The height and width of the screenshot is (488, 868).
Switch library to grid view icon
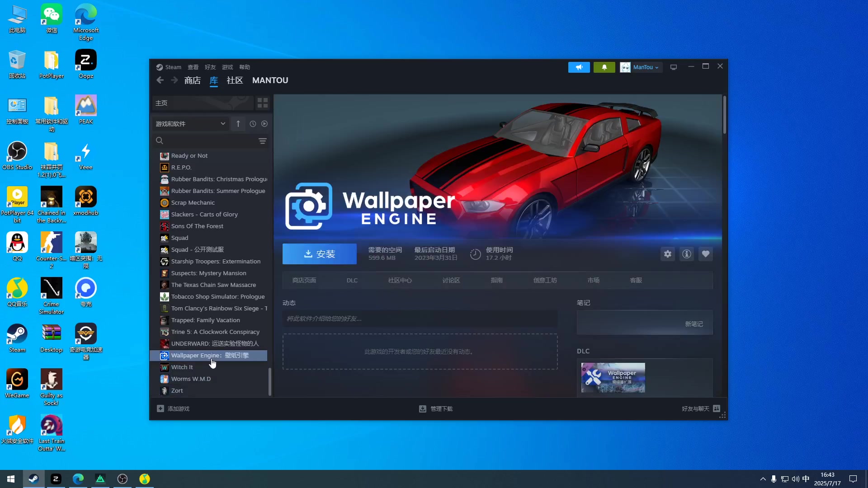tap(263, 103)
